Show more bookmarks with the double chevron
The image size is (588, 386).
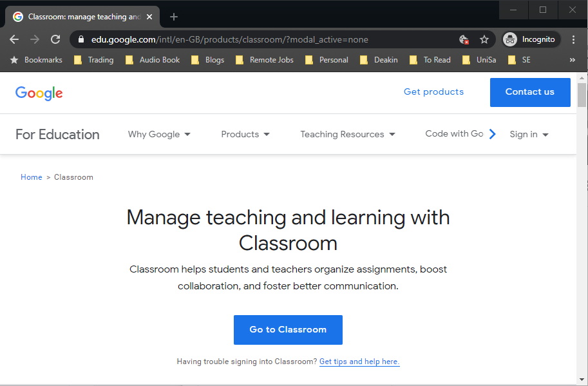(573, 60)
